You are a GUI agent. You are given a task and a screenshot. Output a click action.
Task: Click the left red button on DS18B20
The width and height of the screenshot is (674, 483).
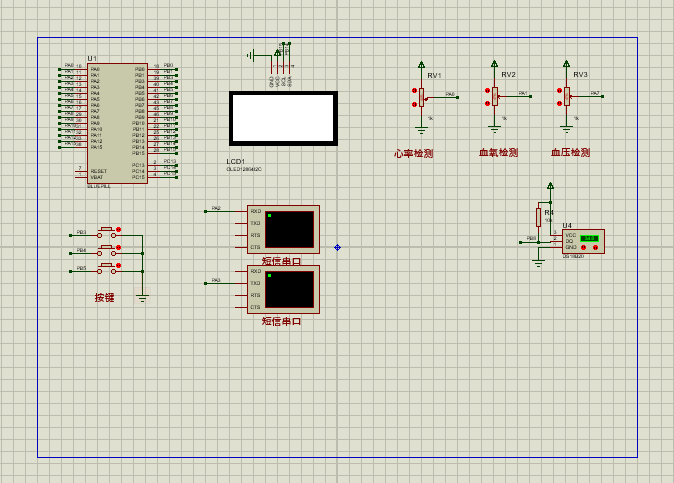tap(583, 248)
